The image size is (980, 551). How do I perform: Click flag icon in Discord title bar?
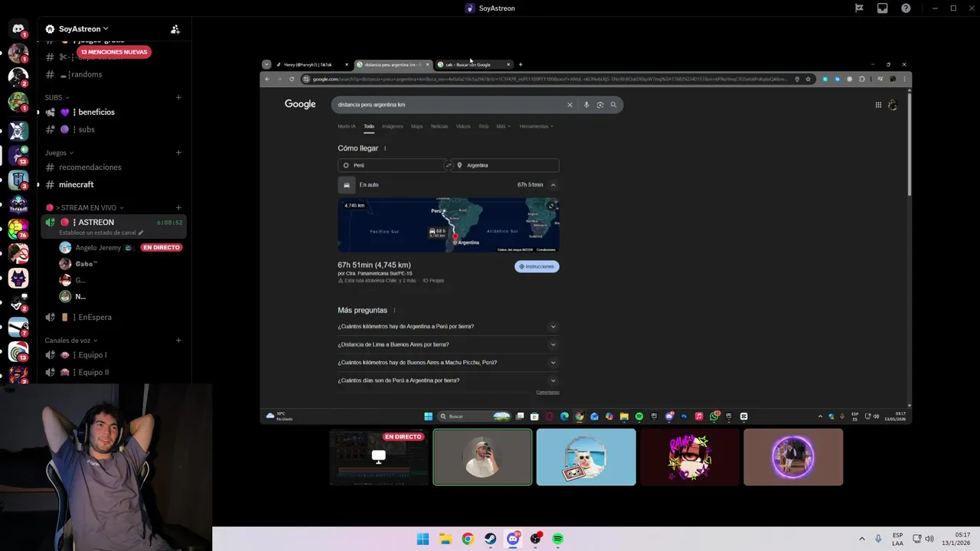pos(859,8)
